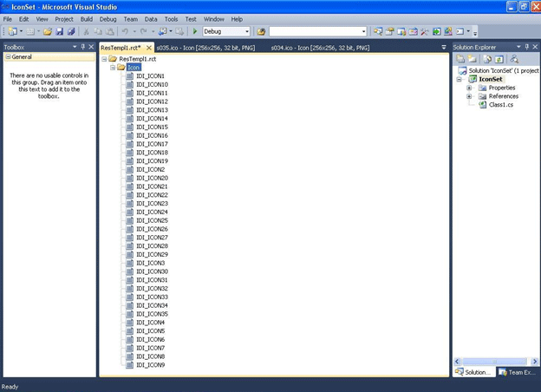
Task: Select the IDI_ICON2 resource
Action: (x=151, y=169)
